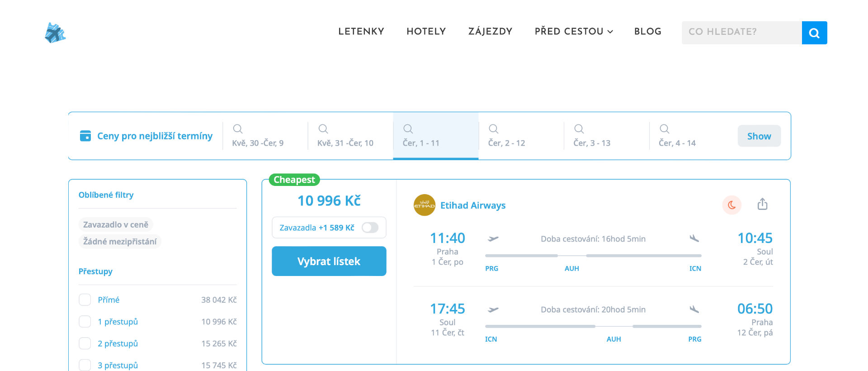Click the Show button
Viewport: 868px width, 371px height.
point(759,136)
